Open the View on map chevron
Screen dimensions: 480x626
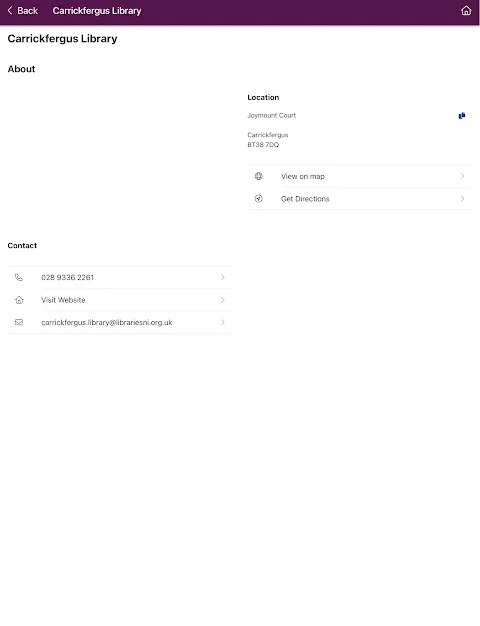click(x=462, y=176)
